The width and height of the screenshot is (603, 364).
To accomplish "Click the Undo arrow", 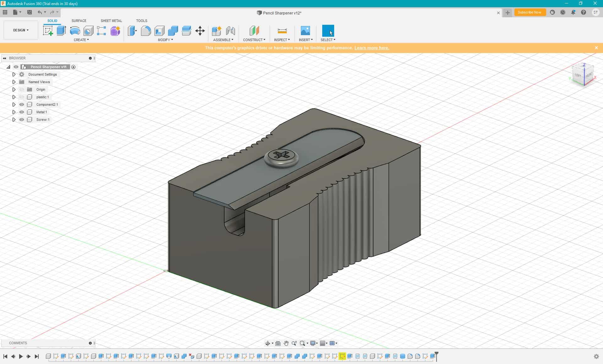I will coord(40,12).
